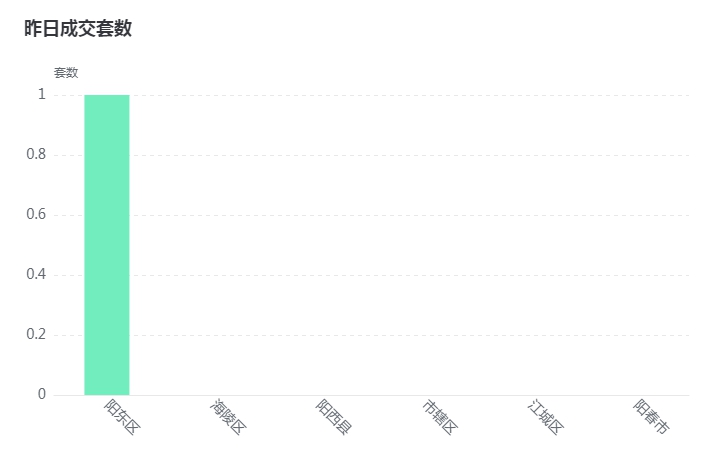Viewport: 721px width, 464px height.
Task: Click the 0.8 dashed gridline
Action: pos(372,155)
